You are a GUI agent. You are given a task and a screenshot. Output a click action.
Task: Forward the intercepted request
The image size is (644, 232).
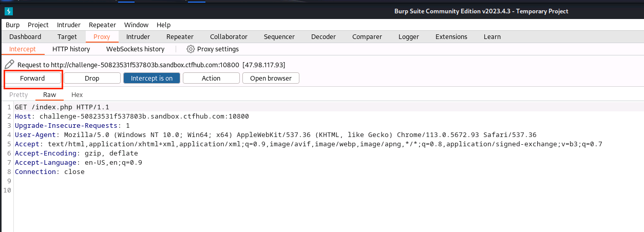click(x=32, y=78)
